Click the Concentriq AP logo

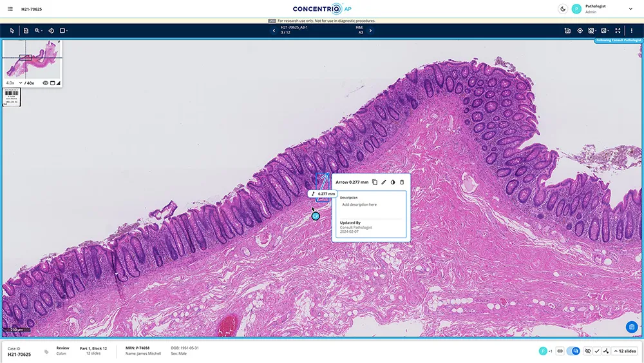[x=322, y=8]
